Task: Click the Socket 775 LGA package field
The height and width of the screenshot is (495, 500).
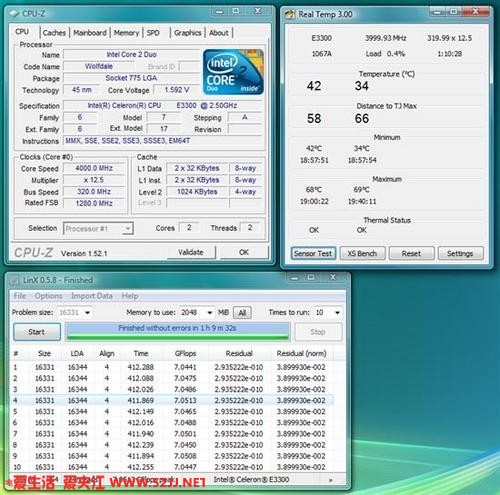Action: (x=131, y=78)
